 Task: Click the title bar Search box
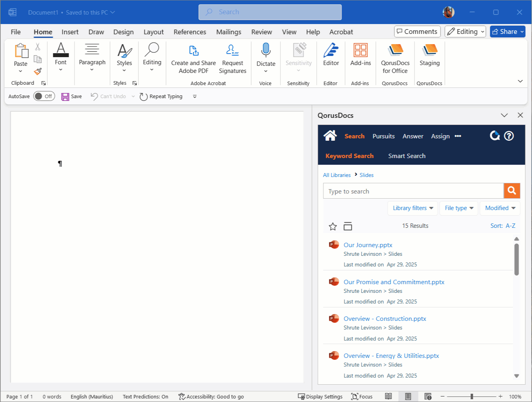point(270,12)
